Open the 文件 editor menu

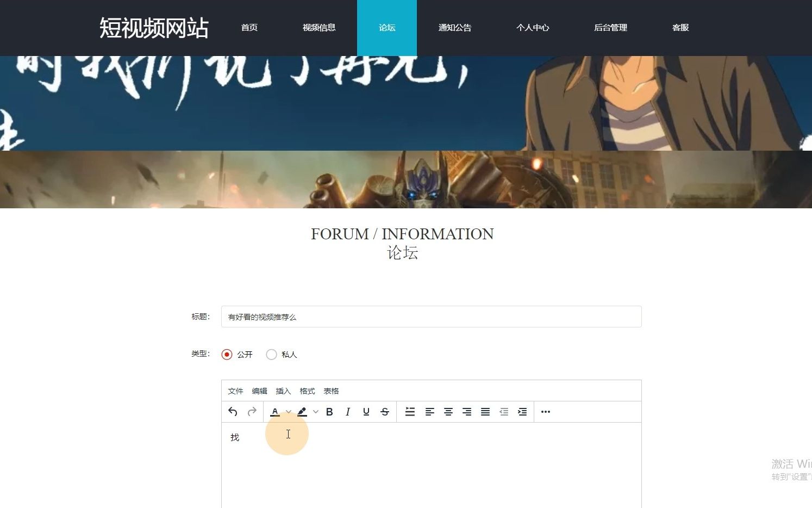click(235, 391)
